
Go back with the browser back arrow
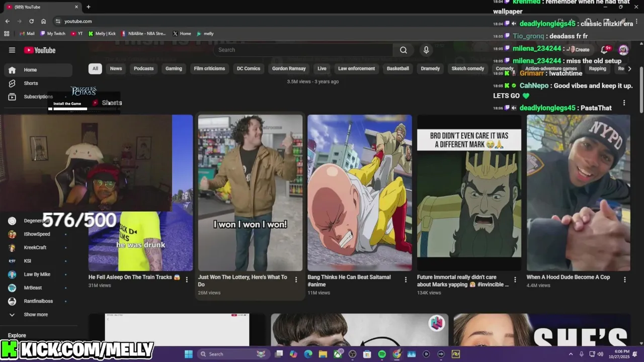click(x=7, y=21)
